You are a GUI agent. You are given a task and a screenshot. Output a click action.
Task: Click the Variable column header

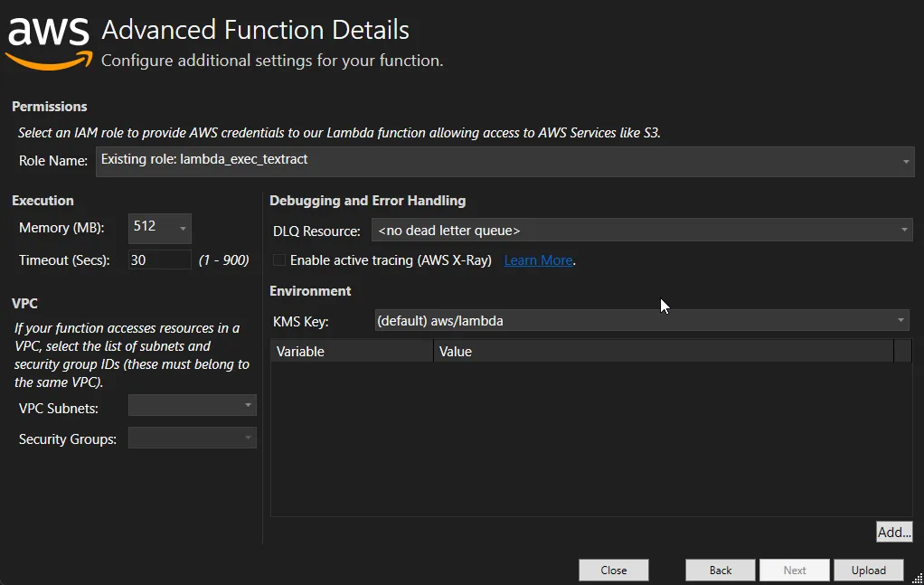pyautogui.click(x=352, y=352)
